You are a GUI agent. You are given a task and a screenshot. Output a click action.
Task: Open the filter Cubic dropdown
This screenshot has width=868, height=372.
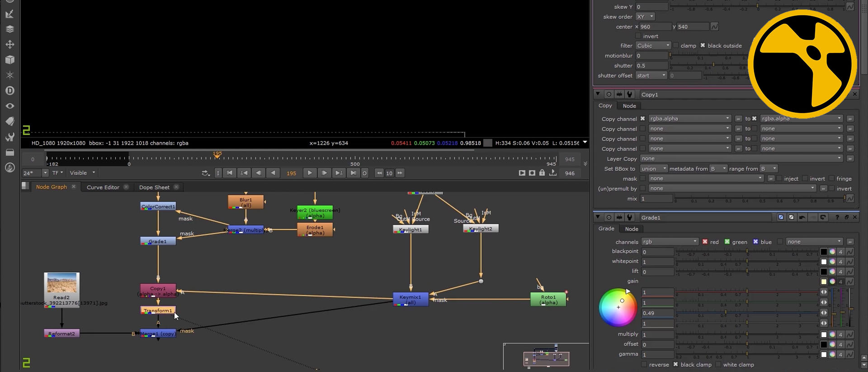click(x=653, y=46)
